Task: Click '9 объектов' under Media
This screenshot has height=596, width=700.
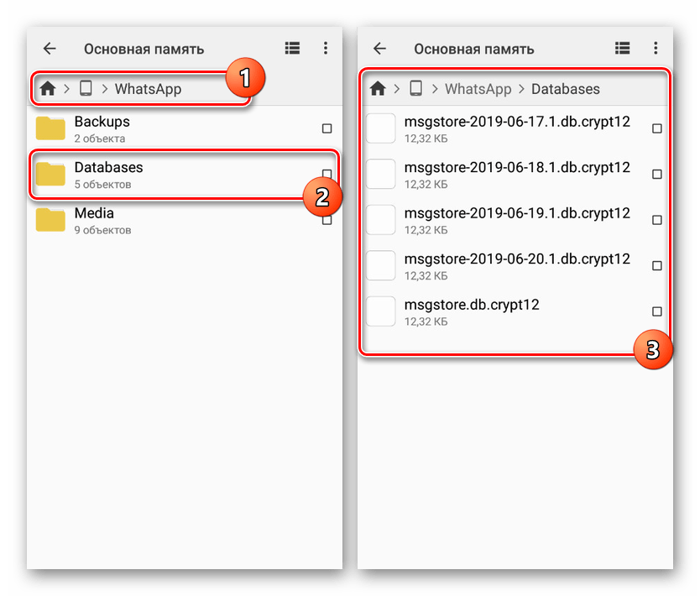Action: 102,230
